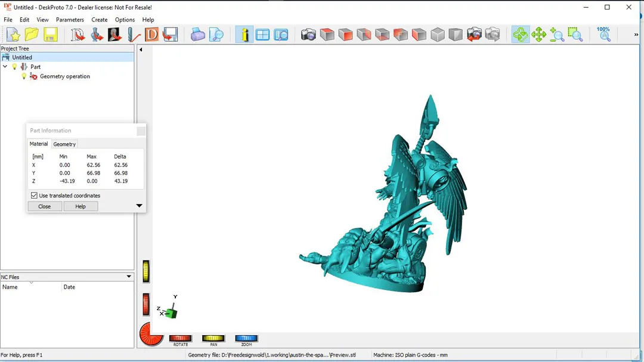Open the Parameters menu

pos(70,20)
